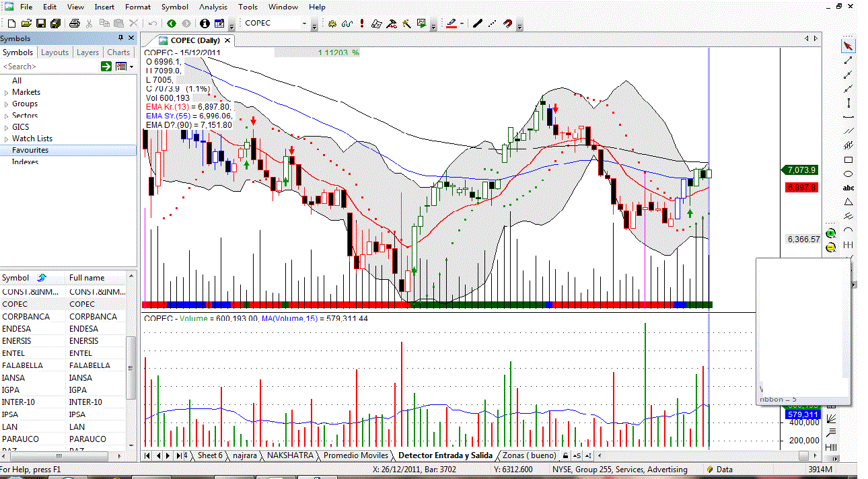This screenshot has width=868, height=479.
Task: Expand the Sectors tree node
Action: click(7, 116)
